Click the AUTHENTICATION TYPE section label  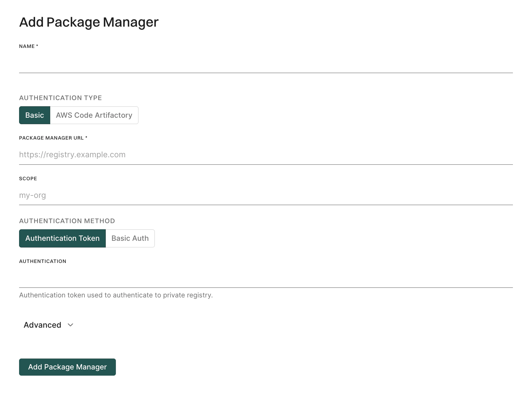(x=60, y=98)
